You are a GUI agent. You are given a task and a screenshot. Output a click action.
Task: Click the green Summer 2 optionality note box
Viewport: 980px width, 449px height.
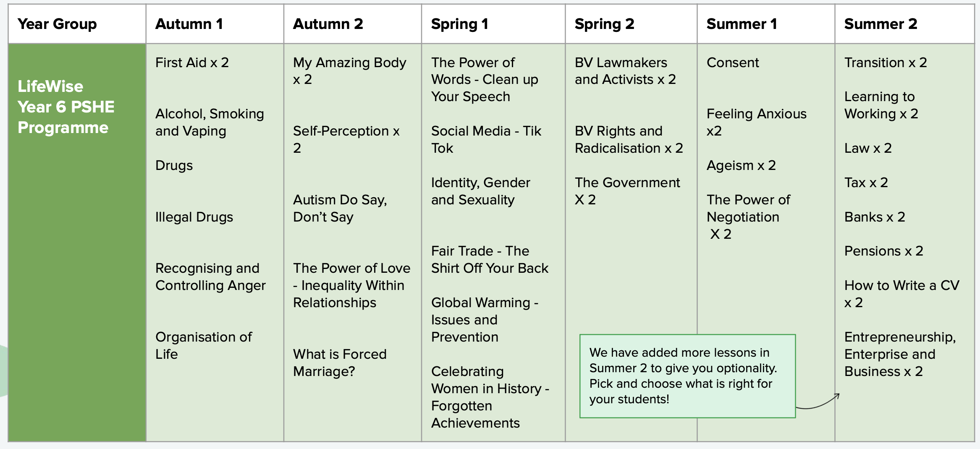687,376
